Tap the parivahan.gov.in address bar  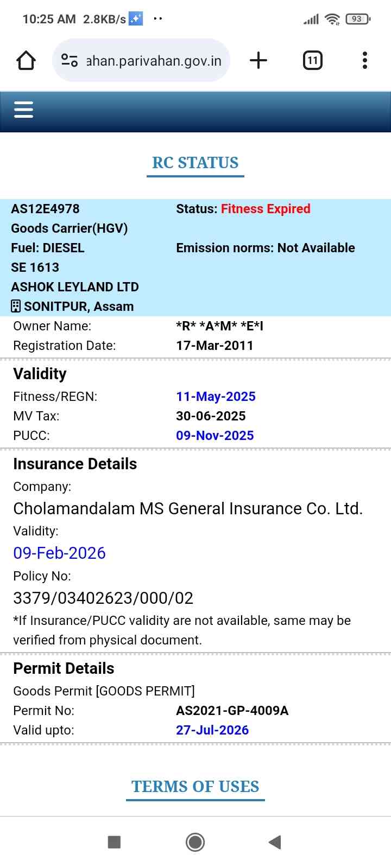154,61
